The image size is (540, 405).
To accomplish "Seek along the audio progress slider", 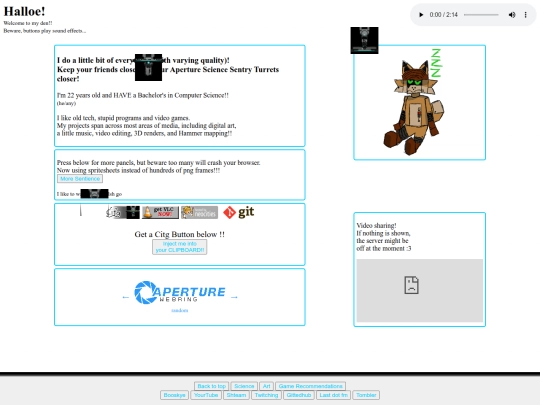I will point(481,15).
